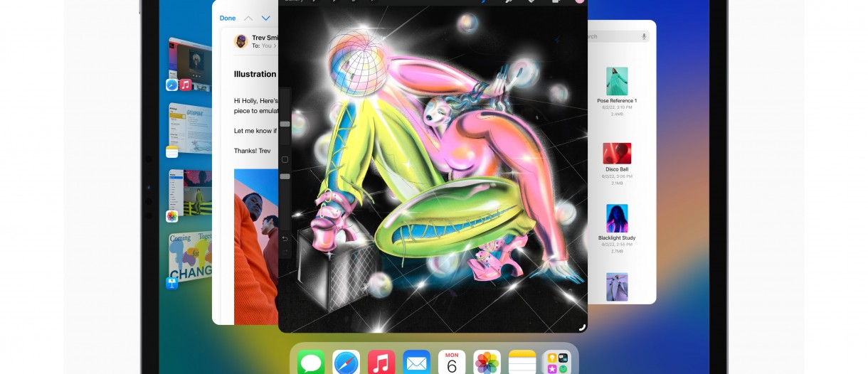Open Calendar showing MON 6

tap(452, 363)
